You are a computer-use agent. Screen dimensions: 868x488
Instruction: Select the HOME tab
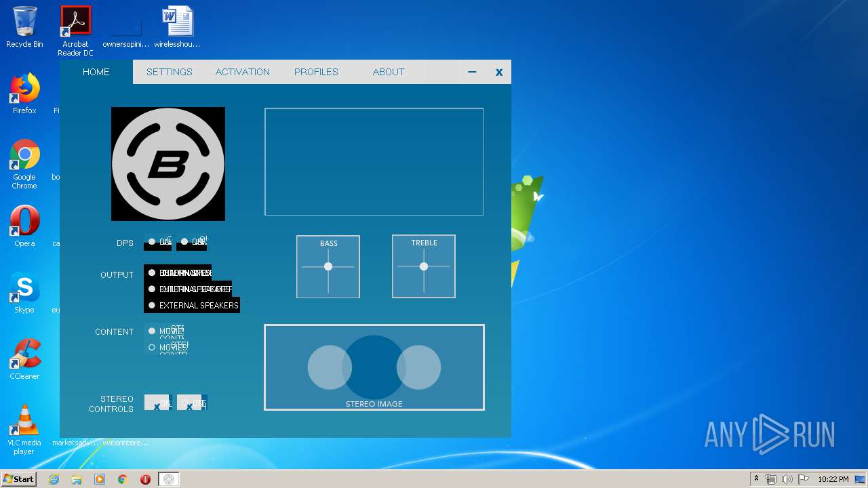(x=96, y=72)
